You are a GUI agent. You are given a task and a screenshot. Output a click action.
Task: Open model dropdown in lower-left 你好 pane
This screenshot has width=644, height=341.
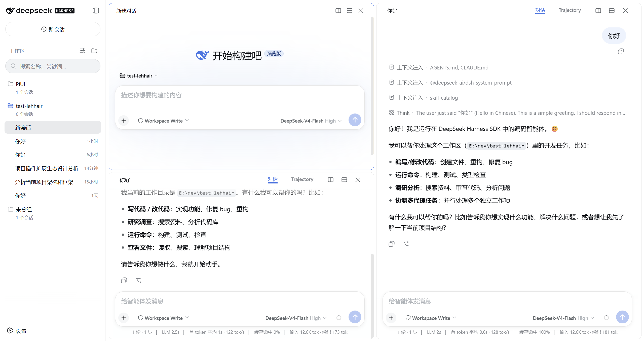(296, 318)
